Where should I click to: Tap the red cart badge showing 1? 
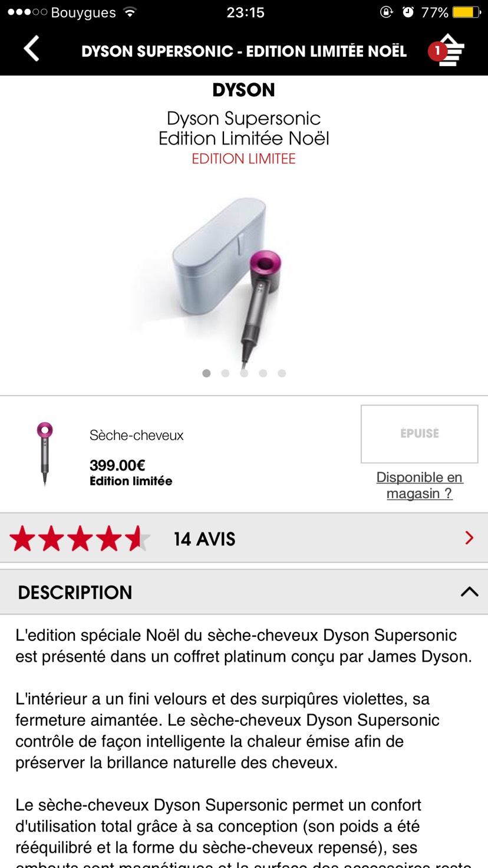tap(437, 51)
